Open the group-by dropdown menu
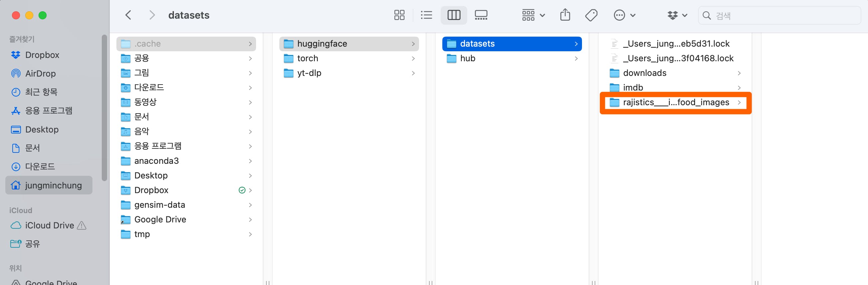 tap(533, 15)
